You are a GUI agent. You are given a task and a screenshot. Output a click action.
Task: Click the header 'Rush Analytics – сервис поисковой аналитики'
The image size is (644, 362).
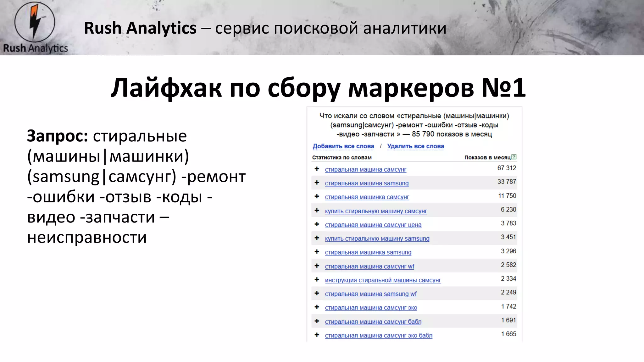[265, 28]
